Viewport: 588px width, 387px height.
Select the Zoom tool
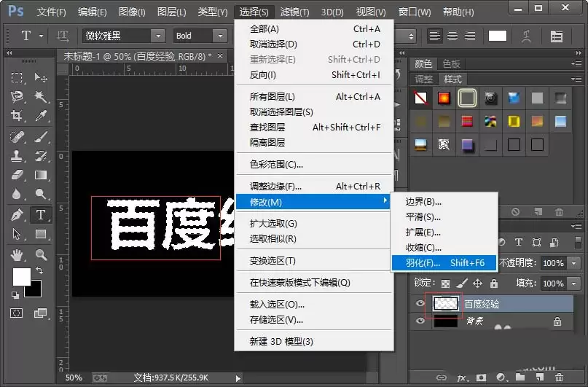(x=41, y=255)
